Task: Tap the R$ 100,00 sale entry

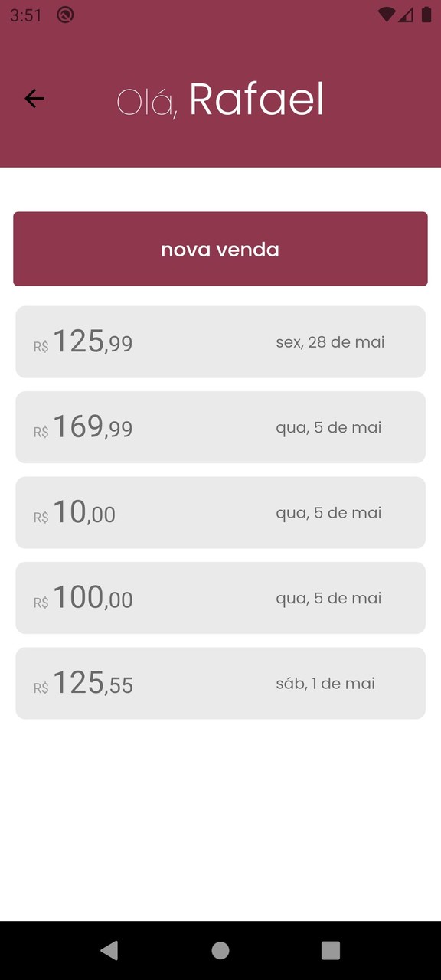Action: point(220,597)
